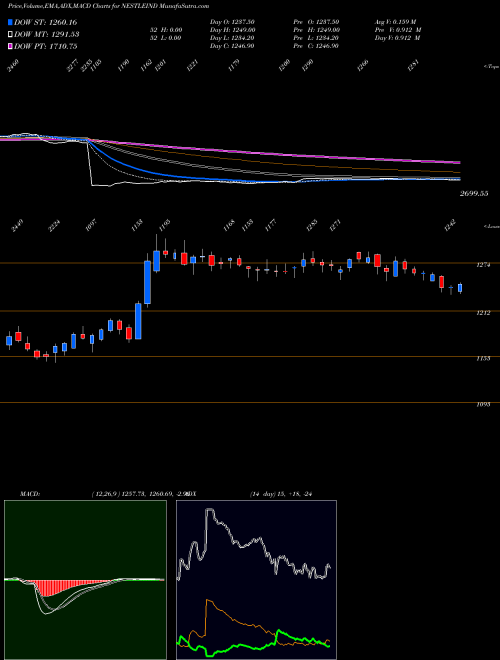Image resolution: width=500 pixels, height=660 pixels.
Task: Click the blue DOW ST legend swatch
Action: point(10,22)
